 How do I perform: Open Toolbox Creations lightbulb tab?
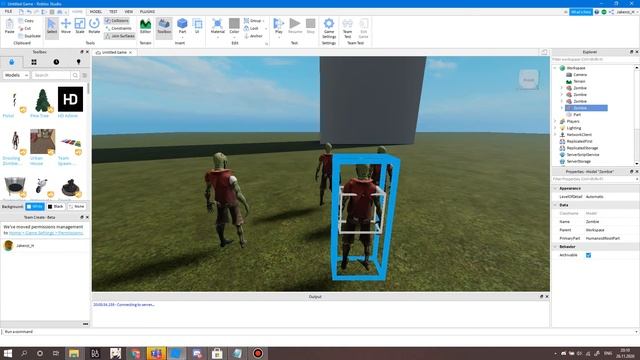[78, 62]
